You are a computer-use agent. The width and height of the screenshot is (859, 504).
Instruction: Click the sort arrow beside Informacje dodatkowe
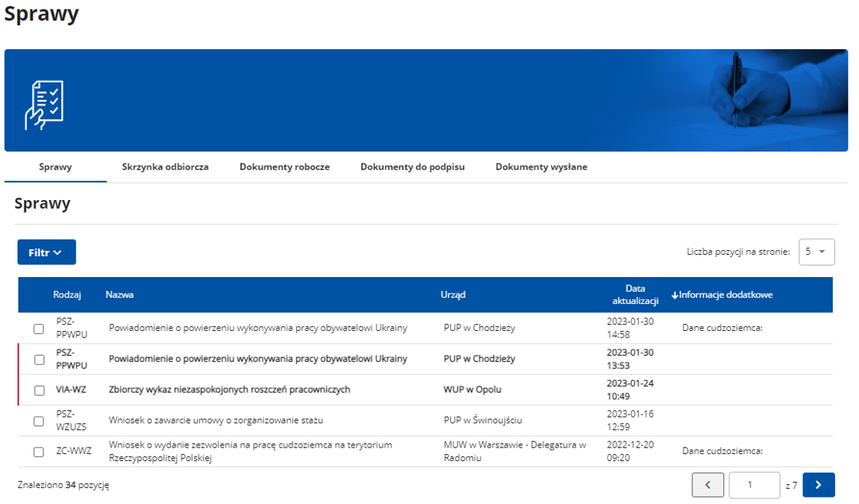[675, 295]
